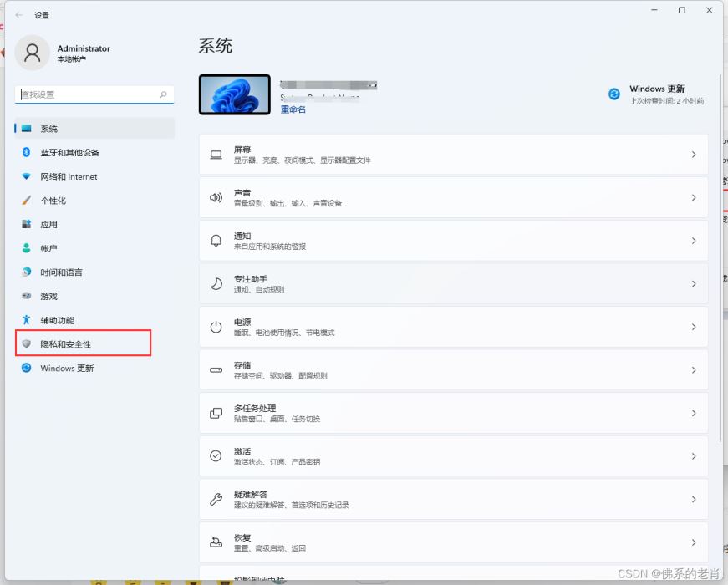Click the 屏幕 display icon

tap(216, 155)
